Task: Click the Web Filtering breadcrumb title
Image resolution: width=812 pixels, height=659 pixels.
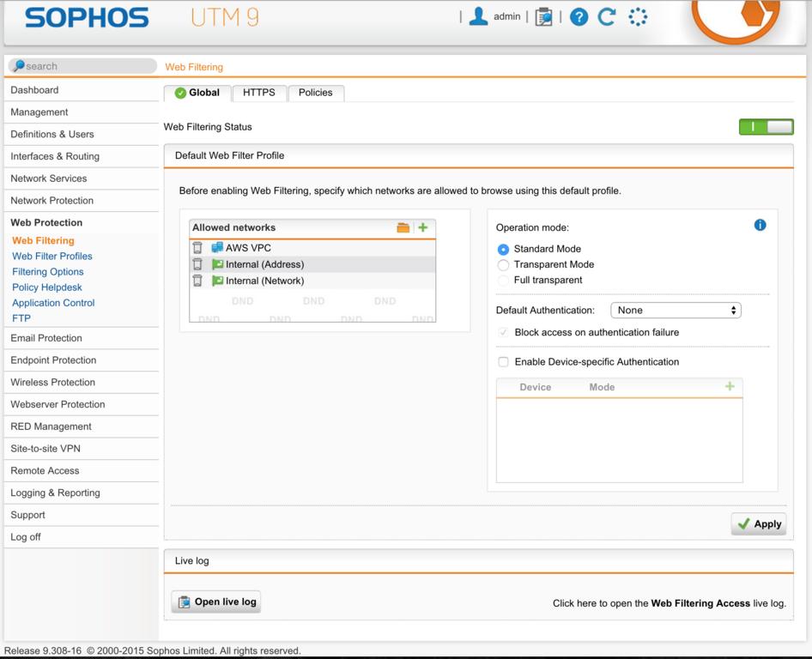Action: [194, 67]
